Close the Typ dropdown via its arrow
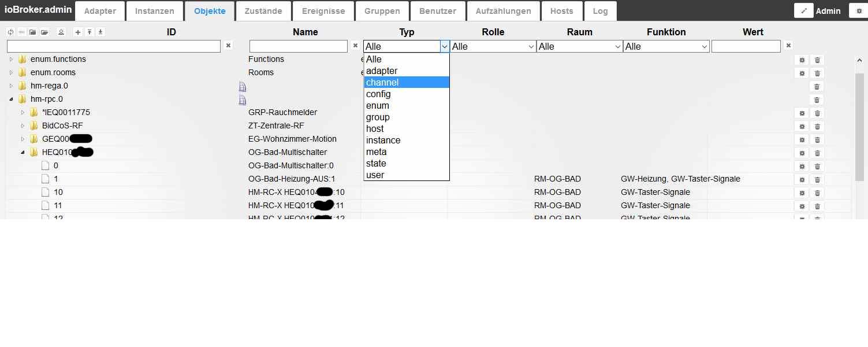The width and height of the screenshot is (868, 347). (x=445, y=46)
